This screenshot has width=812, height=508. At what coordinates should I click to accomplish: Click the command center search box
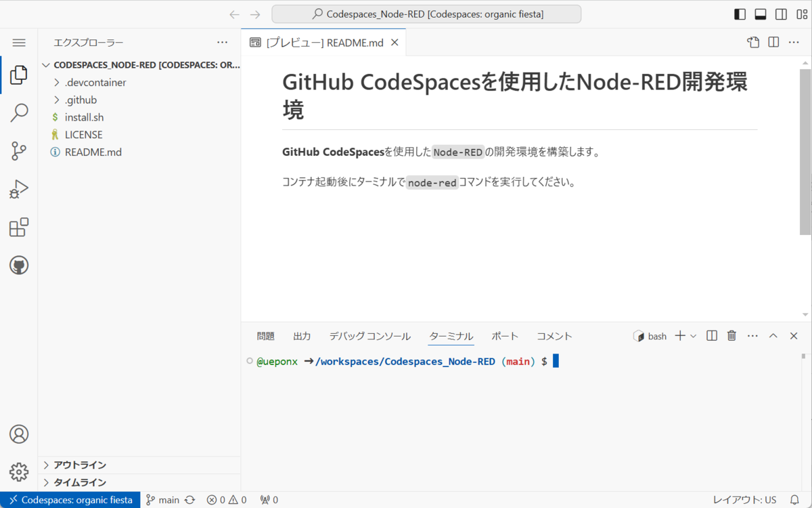[x=426, y=14]
